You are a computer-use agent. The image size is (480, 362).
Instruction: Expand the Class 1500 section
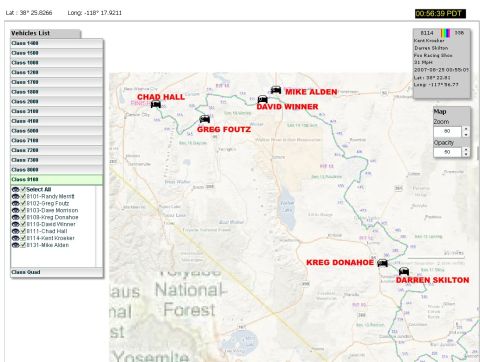point(57,53)
